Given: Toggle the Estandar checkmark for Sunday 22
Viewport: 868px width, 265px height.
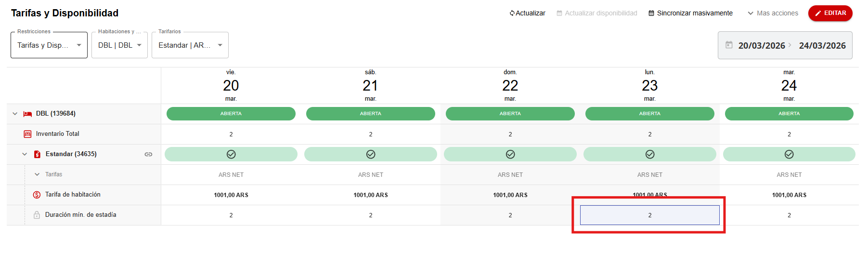Looking at the screenshot, I should click(510, 154).
